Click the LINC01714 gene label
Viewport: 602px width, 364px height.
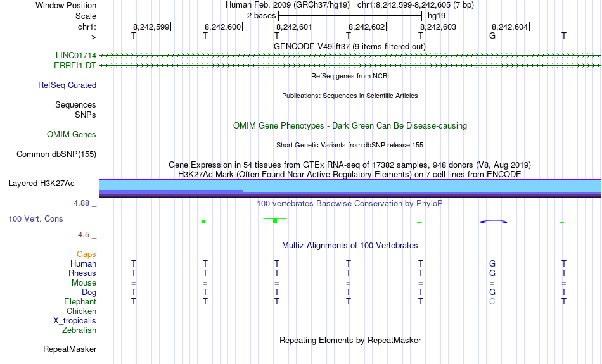click(x=76, y=56)
